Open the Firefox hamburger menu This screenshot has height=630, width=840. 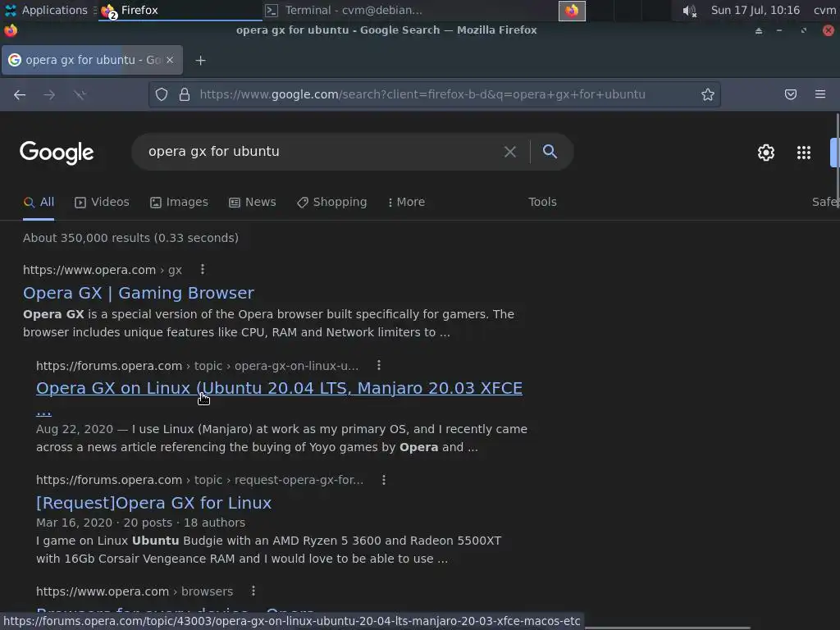tap(820, 94)
